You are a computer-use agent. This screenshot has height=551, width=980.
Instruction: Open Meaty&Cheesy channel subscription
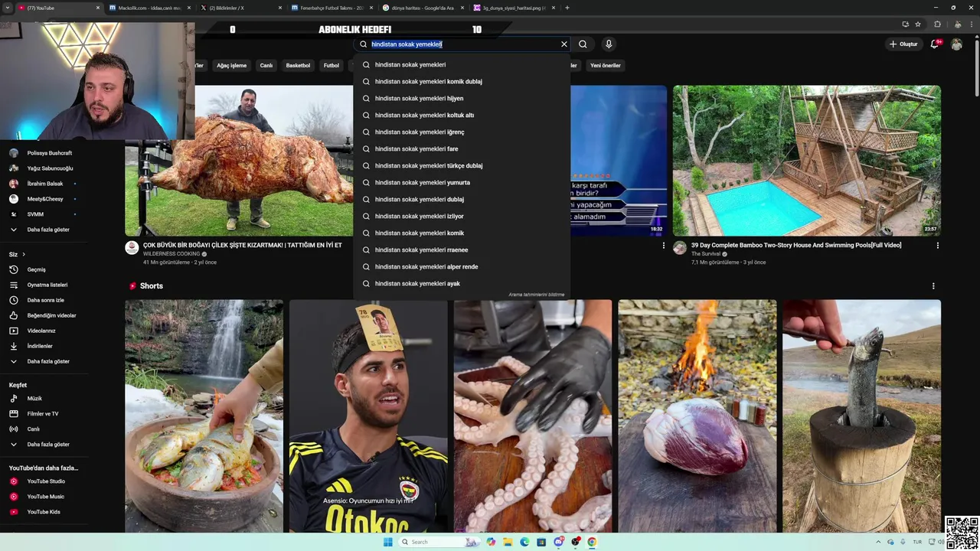45,199
